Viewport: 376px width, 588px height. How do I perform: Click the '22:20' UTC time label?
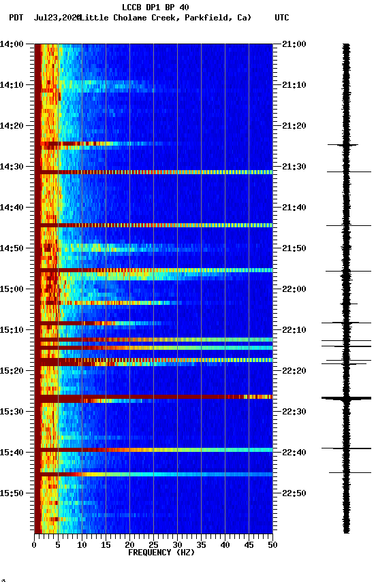294,372
